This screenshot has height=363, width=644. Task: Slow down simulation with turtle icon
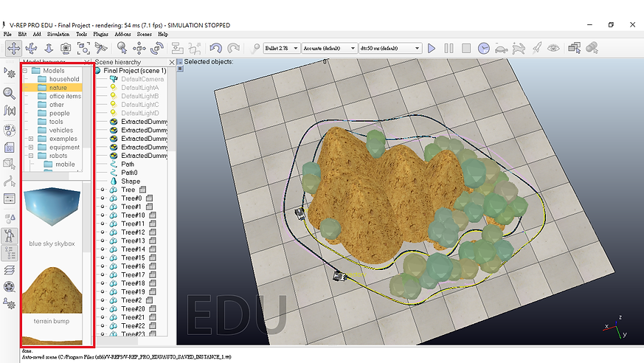tap(501, 49)
